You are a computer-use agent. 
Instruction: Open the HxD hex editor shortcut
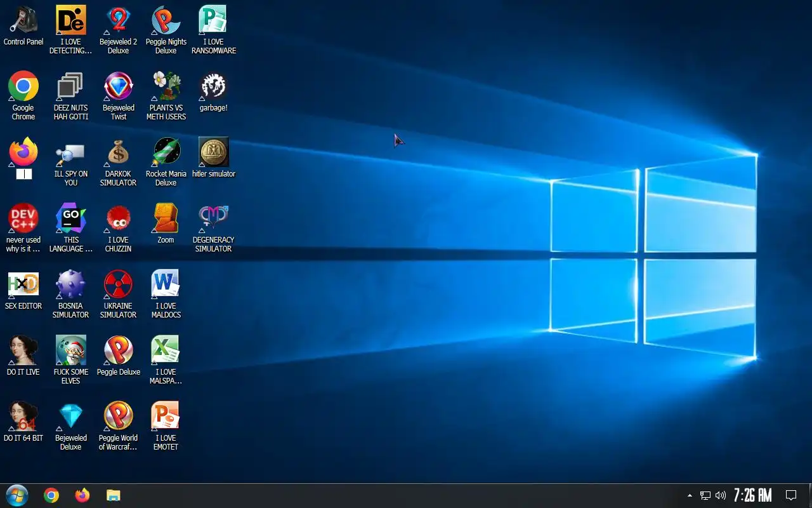click(23, 284)
